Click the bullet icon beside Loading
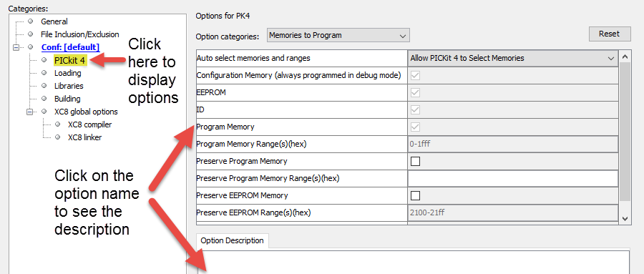The image size is (644, 274). [x=44, y=73]
